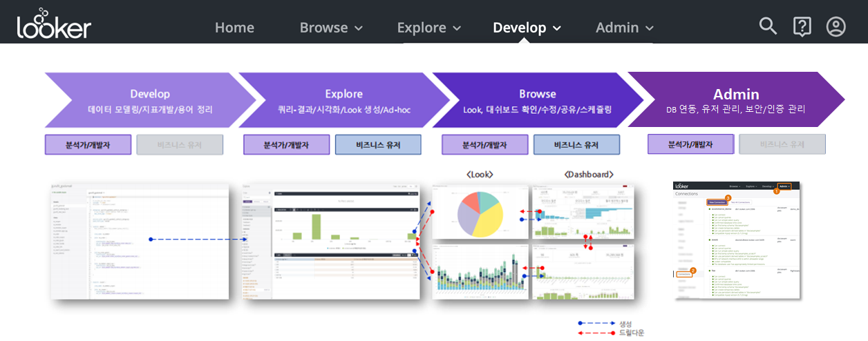
Task: Open the Admin Connections screenshot
Action: pos(737,240)
